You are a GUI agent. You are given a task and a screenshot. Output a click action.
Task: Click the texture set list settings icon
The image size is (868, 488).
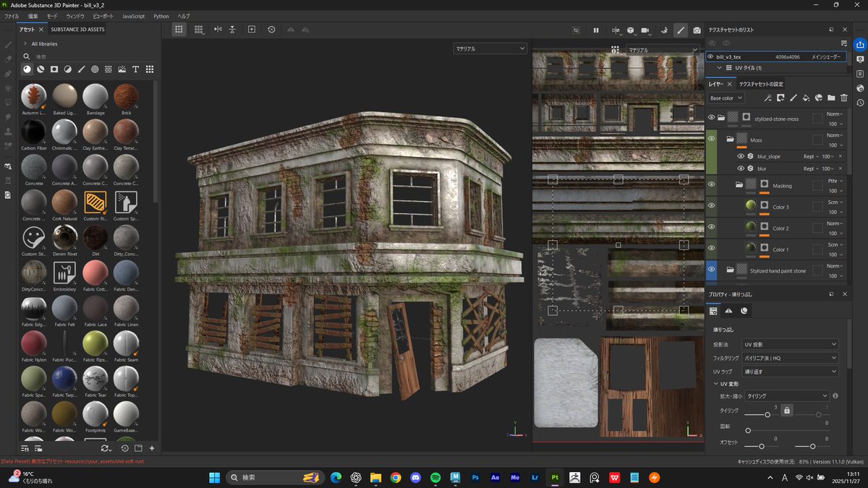(843, 43)
